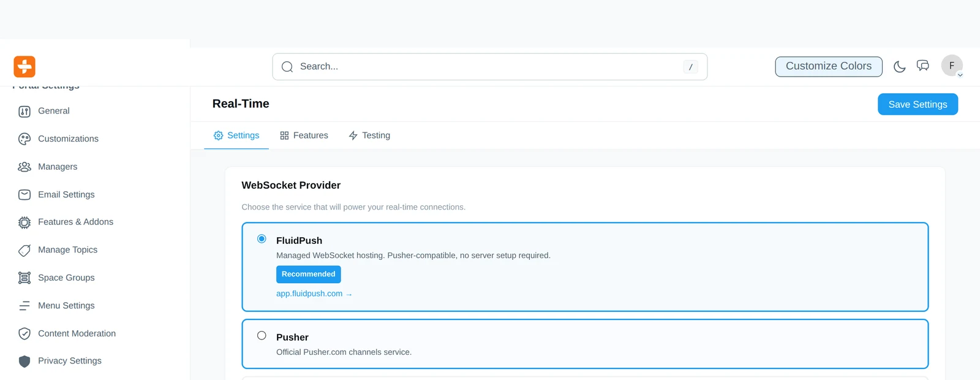The height and width of the screenshot is (380, 980).
Task: Click the Content Moderation shield-check icon
Action: coord(24,333)
